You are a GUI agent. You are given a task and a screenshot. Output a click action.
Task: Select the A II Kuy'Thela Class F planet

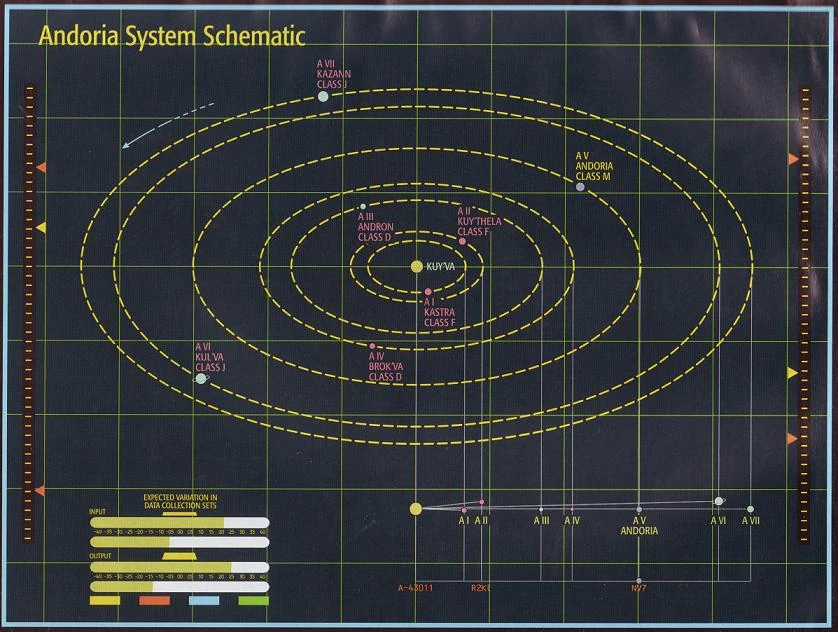[463, 240]
